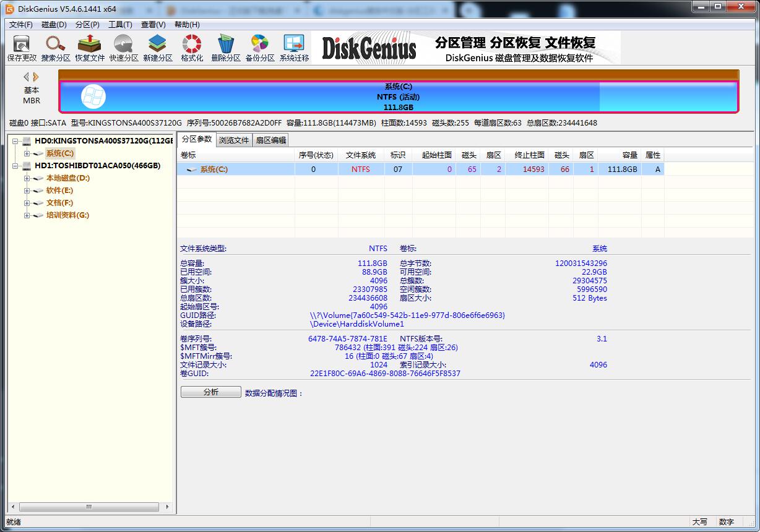Click the Save Changes (保存更改) toolbar icon
Image resolution: width=760 pixels, height=532 pixels.
pyautogui.click(x=22, y=48)
